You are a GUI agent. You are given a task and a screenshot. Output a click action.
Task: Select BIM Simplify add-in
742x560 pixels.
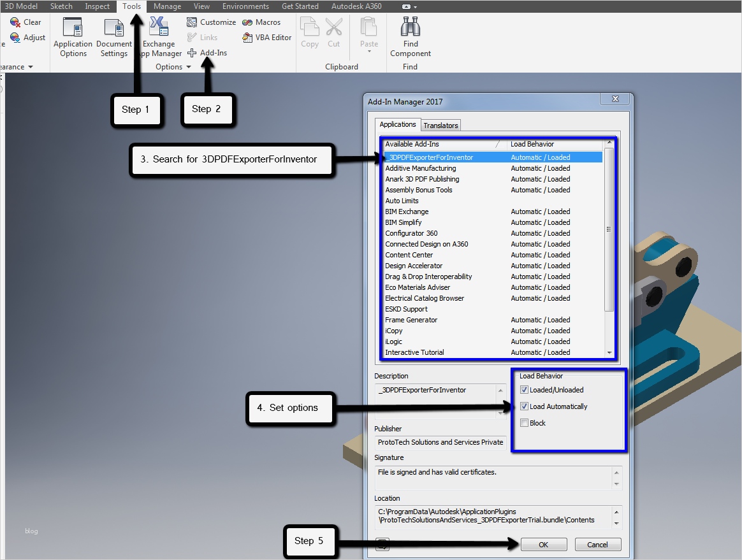click(x=493, y=222)
